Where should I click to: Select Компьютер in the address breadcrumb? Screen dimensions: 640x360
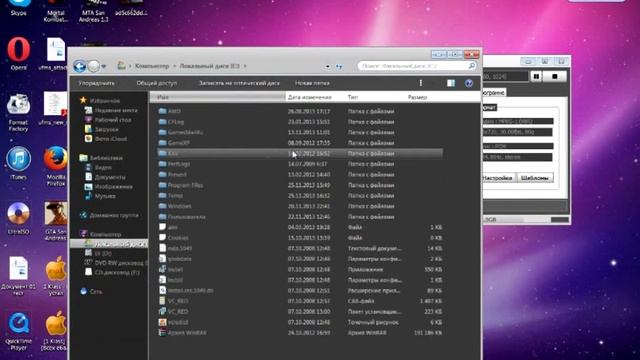pyautogui.click(x=152, y=66)
